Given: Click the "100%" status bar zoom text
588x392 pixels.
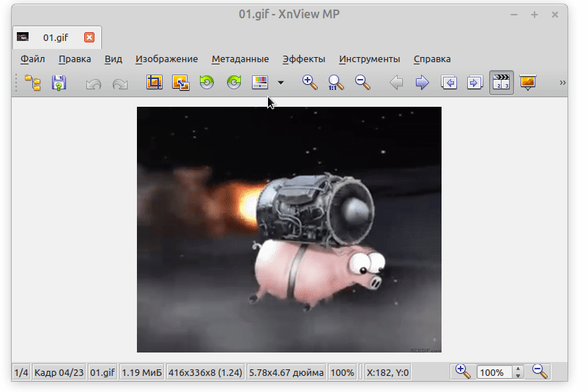Looking at the screenshot, I should click(x=342, y=372).
